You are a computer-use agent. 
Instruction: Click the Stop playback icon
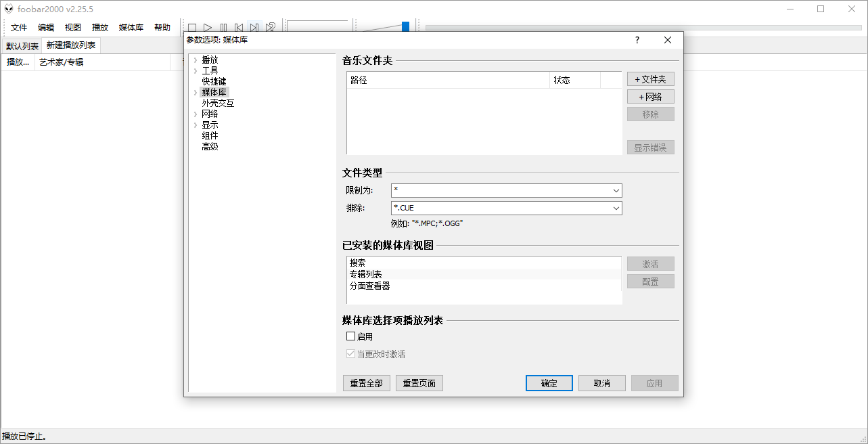point(192,26)
